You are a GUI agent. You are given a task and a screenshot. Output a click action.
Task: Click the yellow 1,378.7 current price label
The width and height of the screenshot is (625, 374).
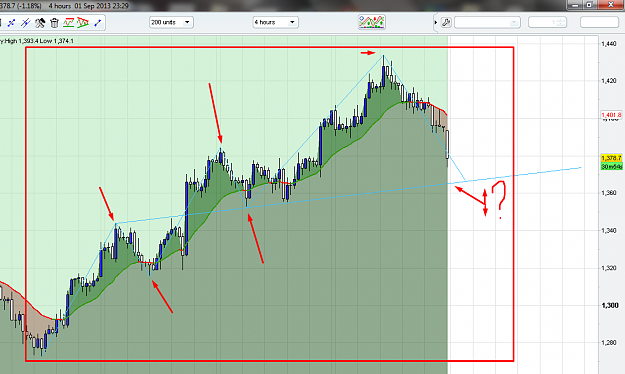pyautogui.click(x=611, y=158)
